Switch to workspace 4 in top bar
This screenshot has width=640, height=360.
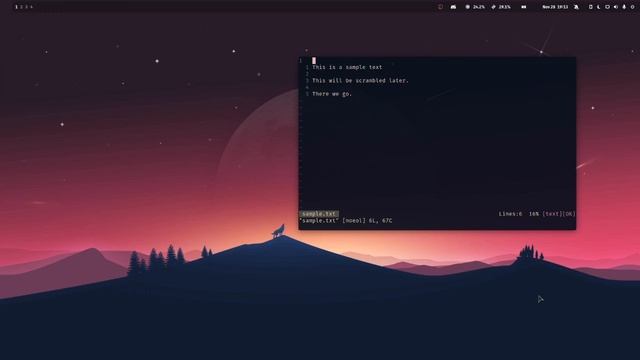pos(31,7)
